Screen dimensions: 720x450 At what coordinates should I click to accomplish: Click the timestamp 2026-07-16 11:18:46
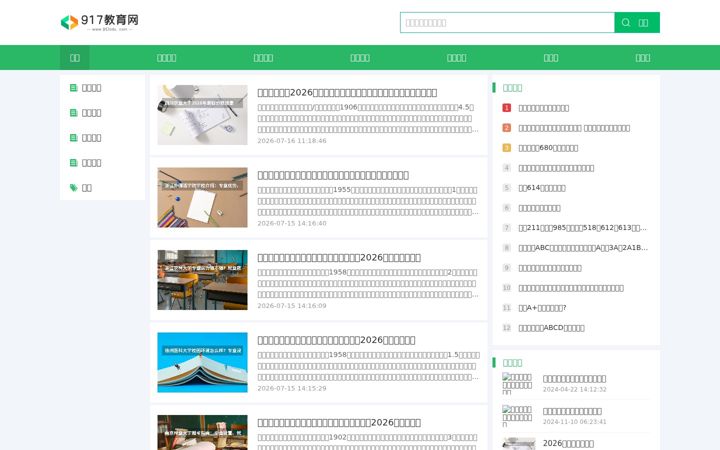[292, 141]
